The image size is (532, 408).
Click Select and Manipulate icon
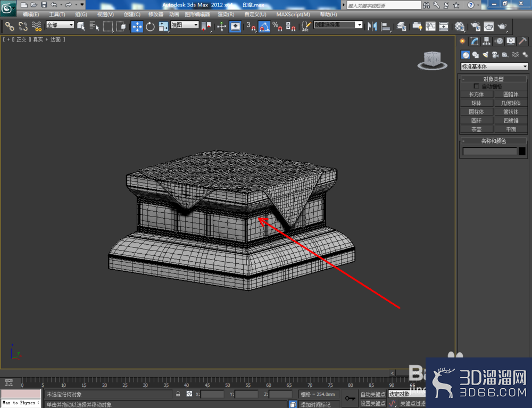coord(221,27)
